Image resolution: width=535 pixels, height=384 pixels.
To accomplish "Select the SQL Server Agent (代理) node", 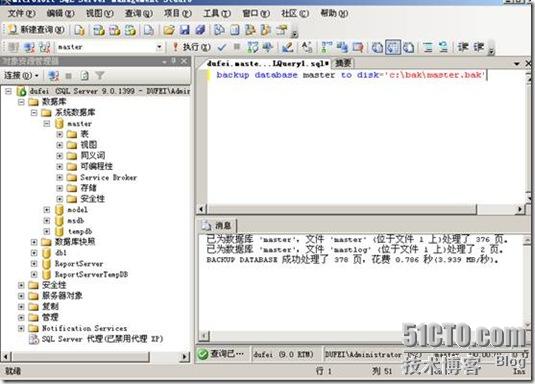I will click(102, 339).
